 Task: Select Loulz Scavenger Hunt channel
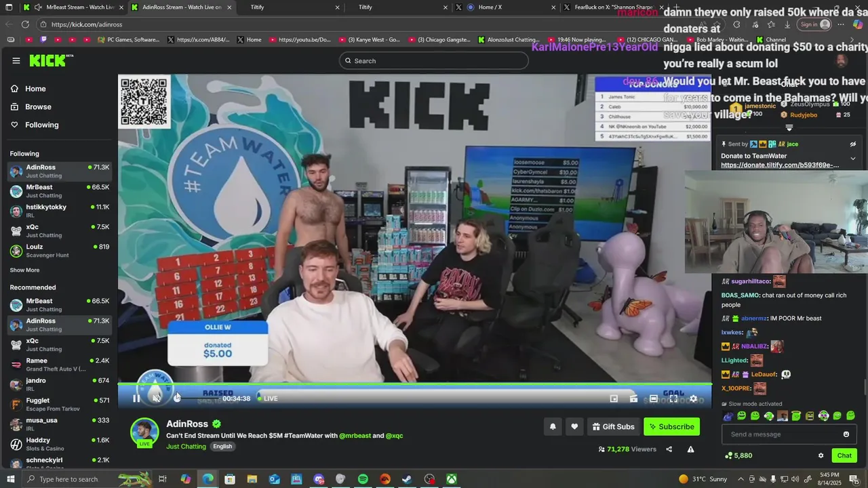[60, 251]
